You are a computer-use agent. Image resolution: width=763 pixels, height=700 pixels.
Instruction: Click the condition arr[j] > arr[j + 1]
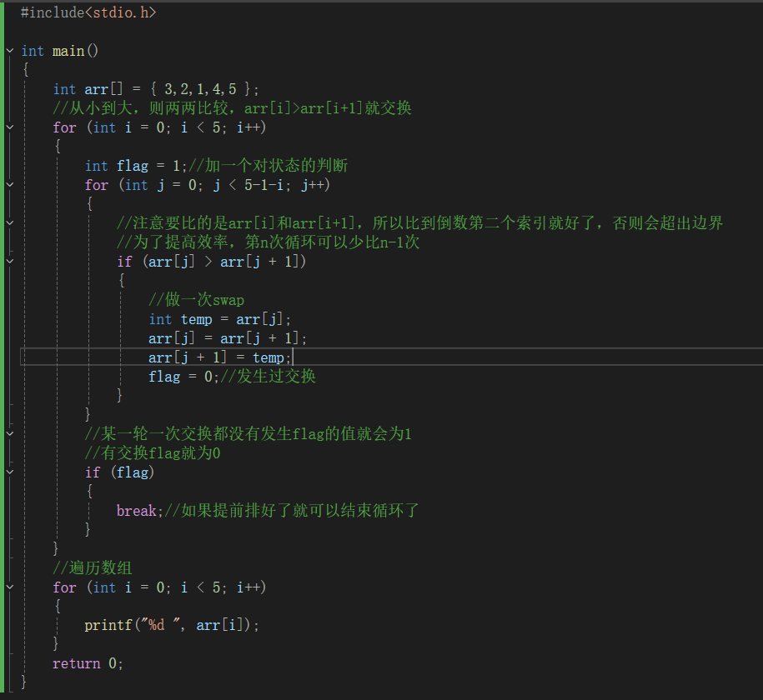click(224, 262)
